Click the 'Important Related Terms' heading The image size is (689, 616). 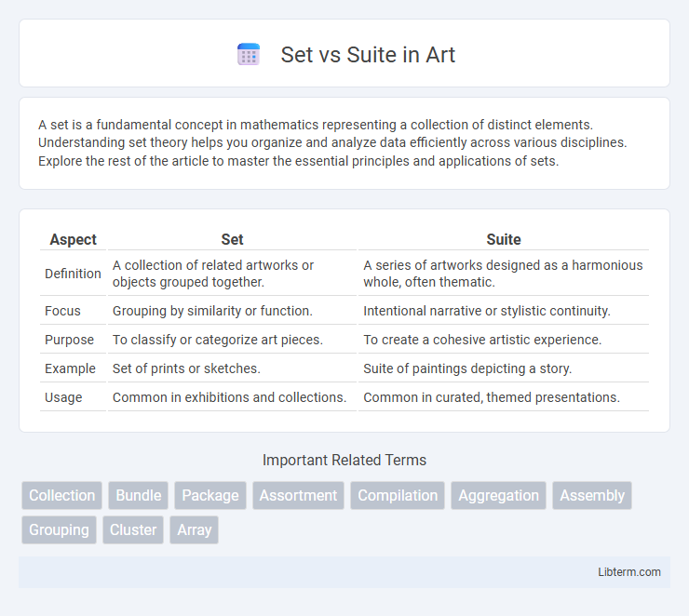344,460
